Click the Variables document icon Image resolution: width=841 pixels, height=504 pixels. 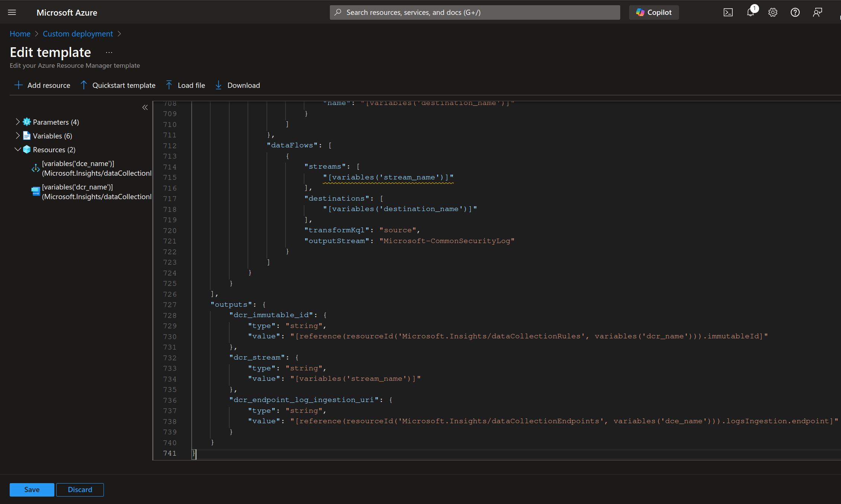(x=27, y=135)
